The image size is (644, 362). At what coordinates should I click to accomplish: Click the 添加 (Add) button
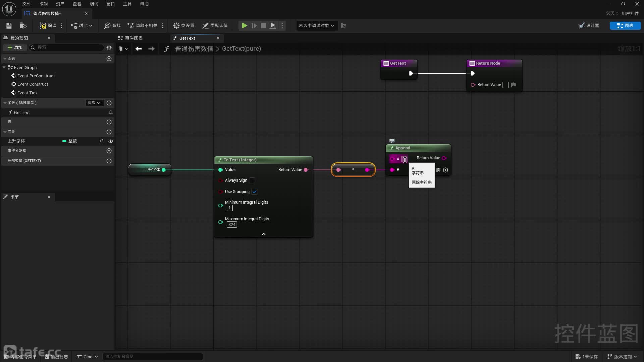tap(15, 48)
